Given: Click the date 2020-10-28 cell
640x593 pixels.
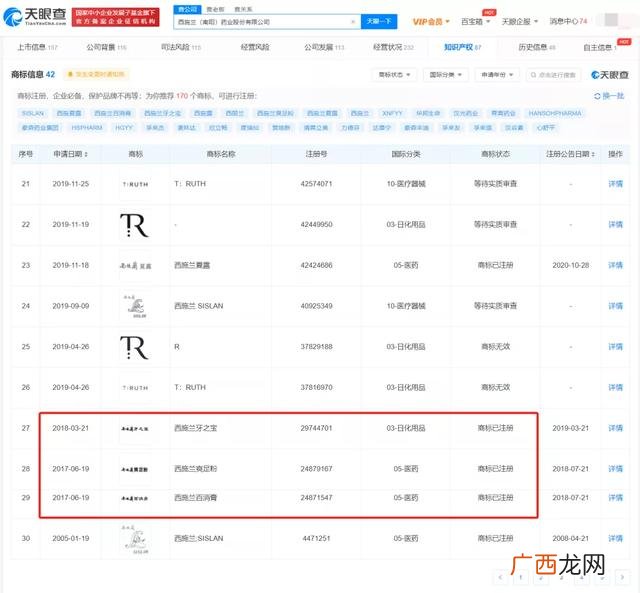Looking at the screenshot, I should [x=571, y=265].
